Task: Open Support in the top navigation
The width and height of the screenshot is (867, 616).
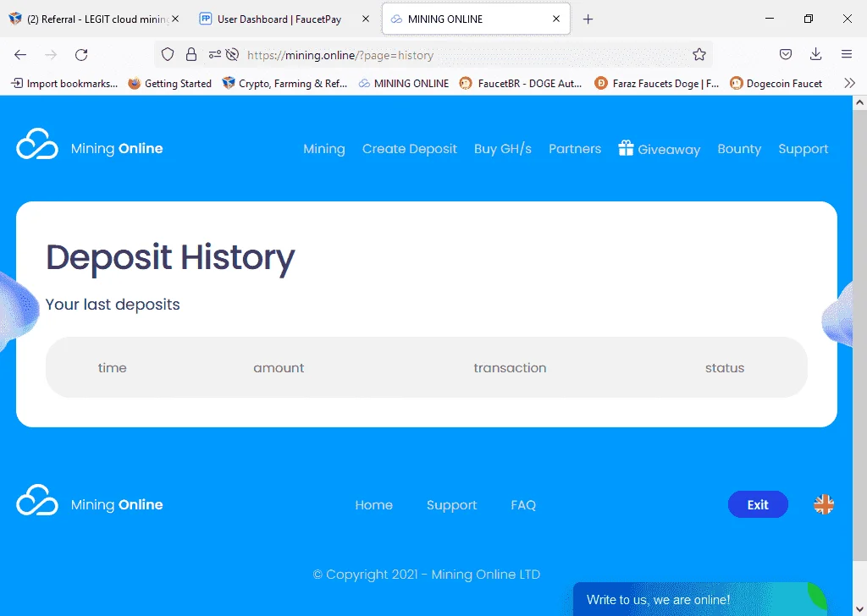Action: [803, 149]
